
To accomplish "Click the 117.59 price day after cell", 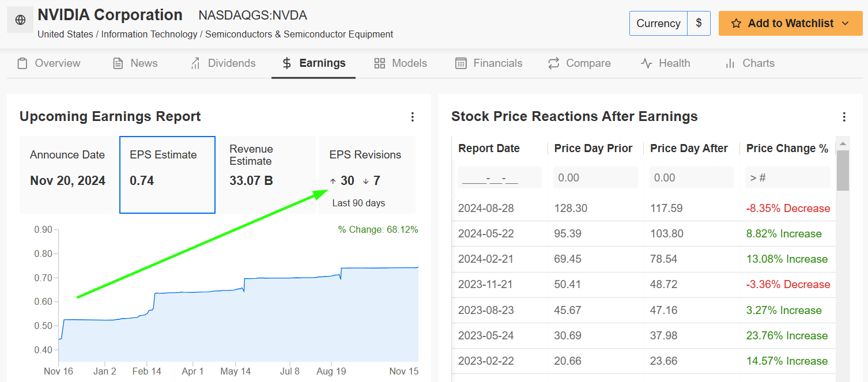I will (x=692, y=209).
